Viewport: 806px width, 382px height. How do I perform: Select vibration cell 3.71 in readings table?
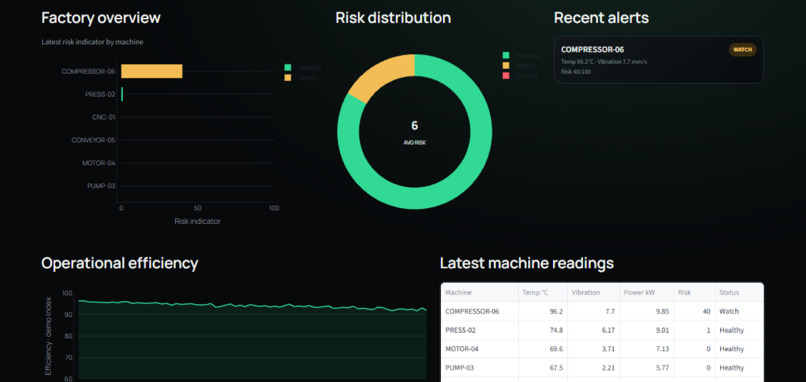(594, 349)
